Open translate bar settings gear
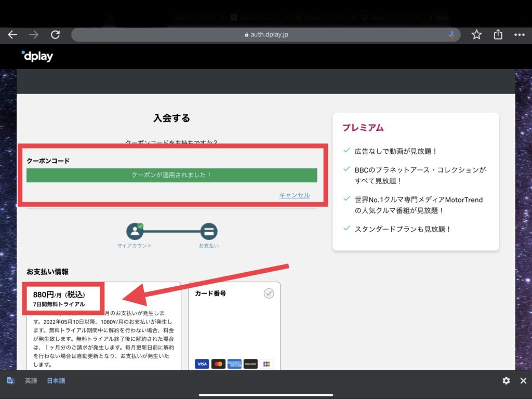532x399 pixels. (x=506, y=381)
